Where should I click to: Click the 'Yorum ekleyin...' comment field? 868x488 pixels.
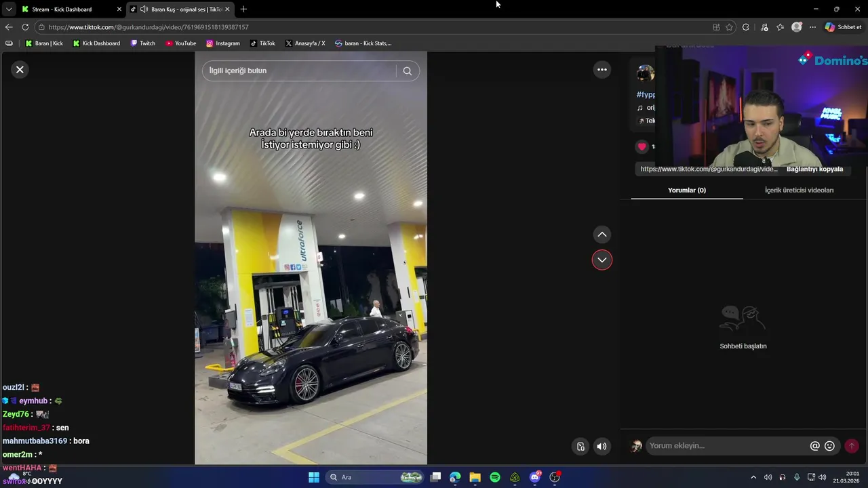pyautogui.click(x=726, y=446)
